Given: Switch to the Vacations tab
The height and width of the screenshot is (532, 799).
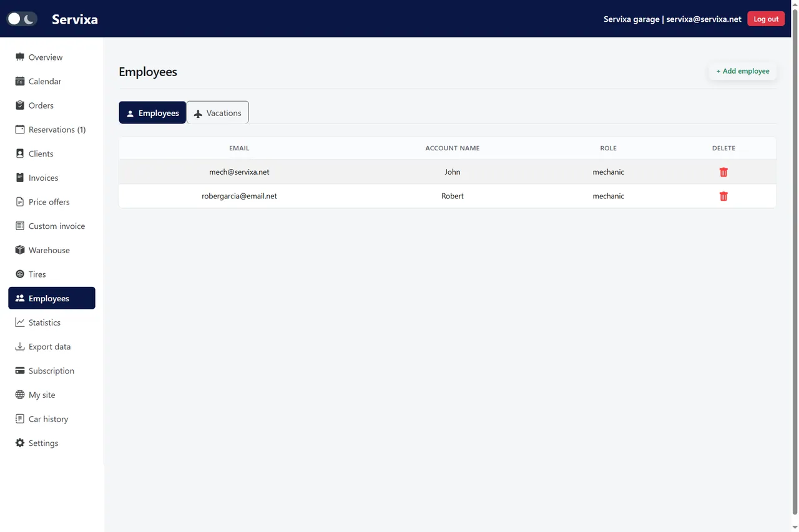Looking at the screenshot, I should tap(218, 113).
